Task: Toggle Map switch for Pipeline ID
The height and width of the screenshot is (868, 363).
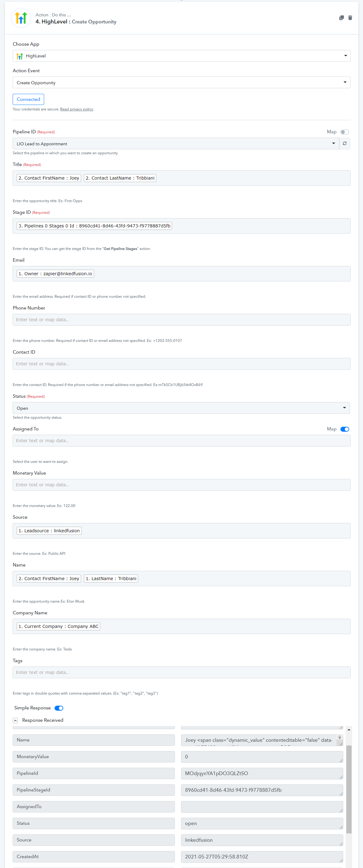Action: point(344,132)
